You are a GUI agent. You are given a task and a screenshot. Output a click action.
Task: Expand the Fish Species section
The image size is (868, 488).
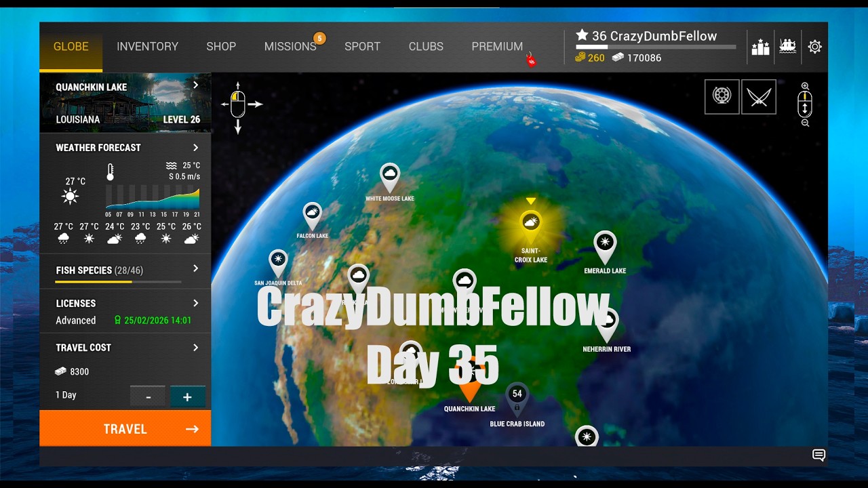tap(195, 269)
